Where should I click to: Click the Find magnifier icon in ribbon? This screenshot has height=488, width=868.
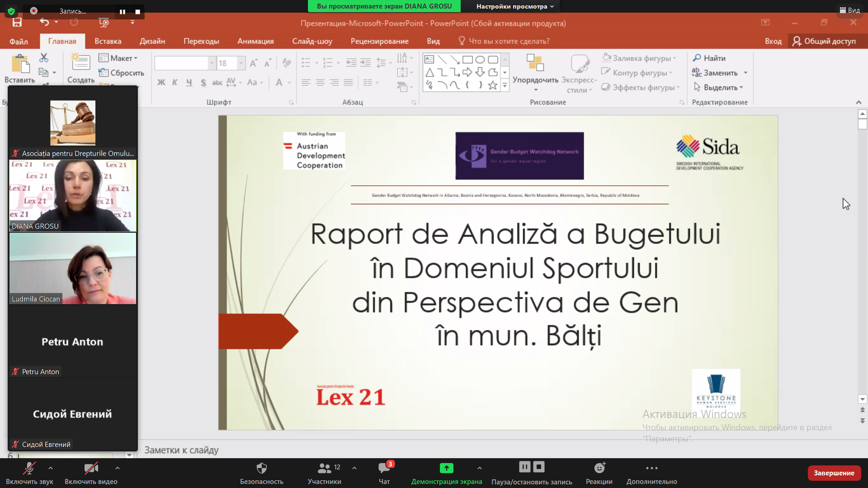tap(697, 58)
